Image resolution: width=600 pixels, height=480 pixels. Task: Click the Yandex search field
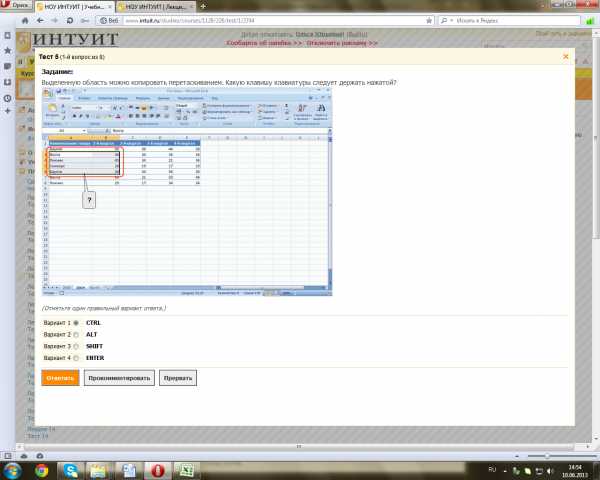click(x=517, y=21)
